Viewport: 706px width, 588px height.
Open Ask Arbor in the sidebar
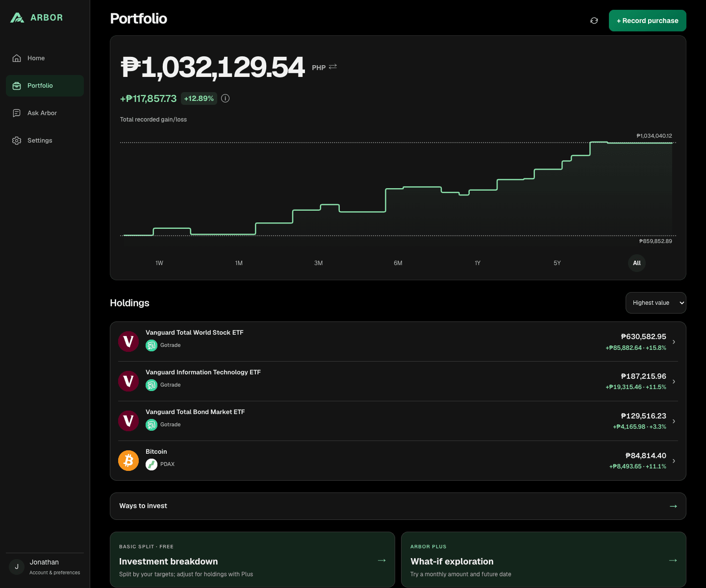click(x=45, y=113)
